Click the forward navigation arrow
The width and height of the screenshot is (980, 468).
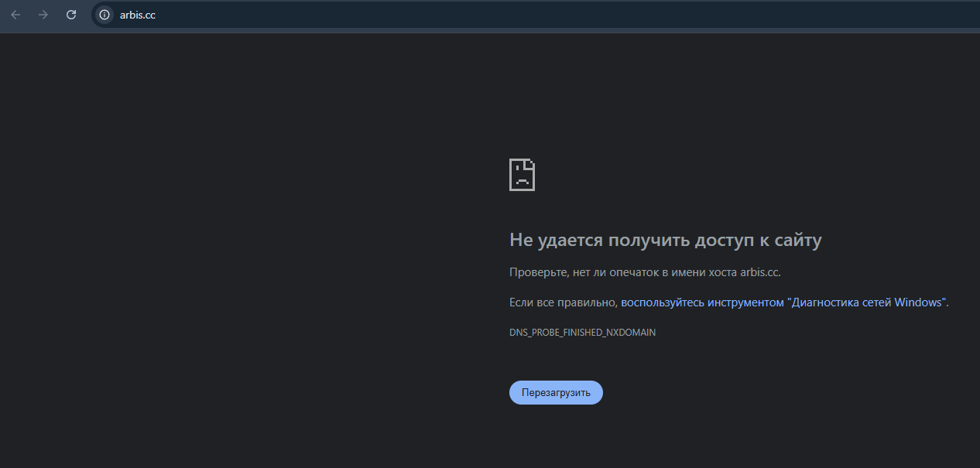tap(43, 15)
